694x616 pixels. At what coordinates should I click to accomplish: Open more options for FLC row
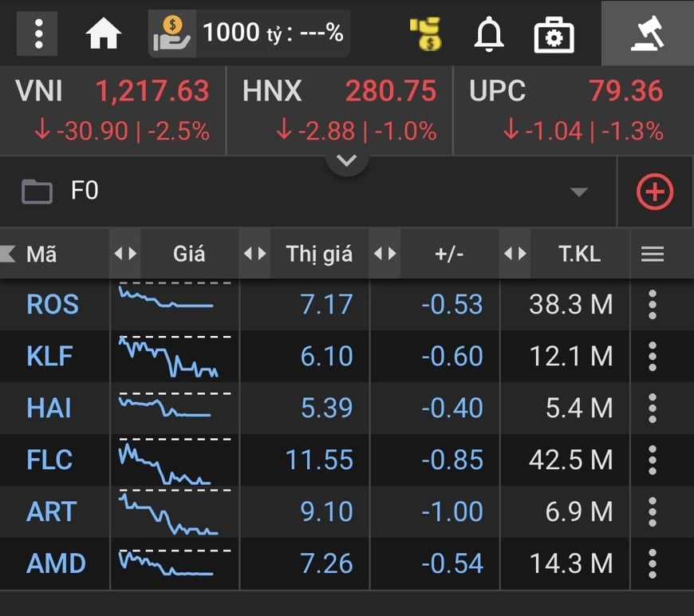[x=653, y=460]
